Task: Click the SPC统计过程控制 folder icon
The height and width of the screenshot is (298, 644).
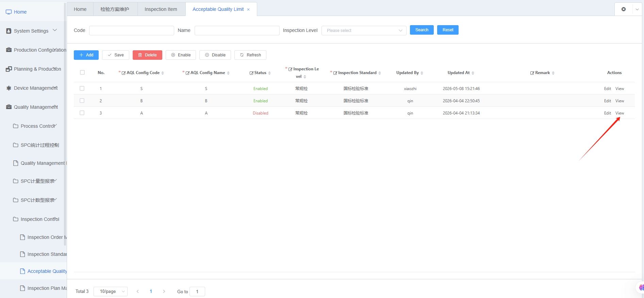Action: [x=16, y=145]
